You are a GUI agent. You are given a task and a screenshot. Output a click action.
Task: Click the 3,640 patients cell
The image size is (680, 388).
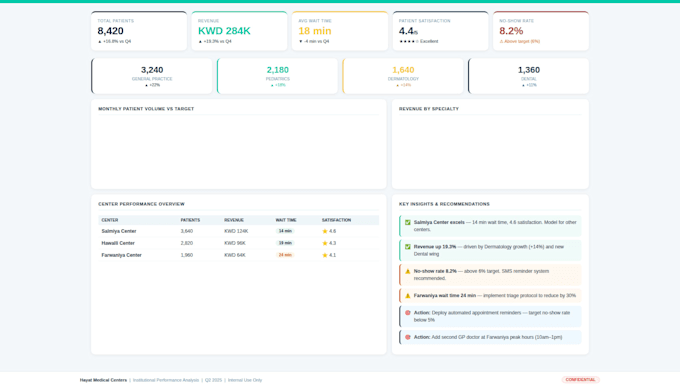187,231
